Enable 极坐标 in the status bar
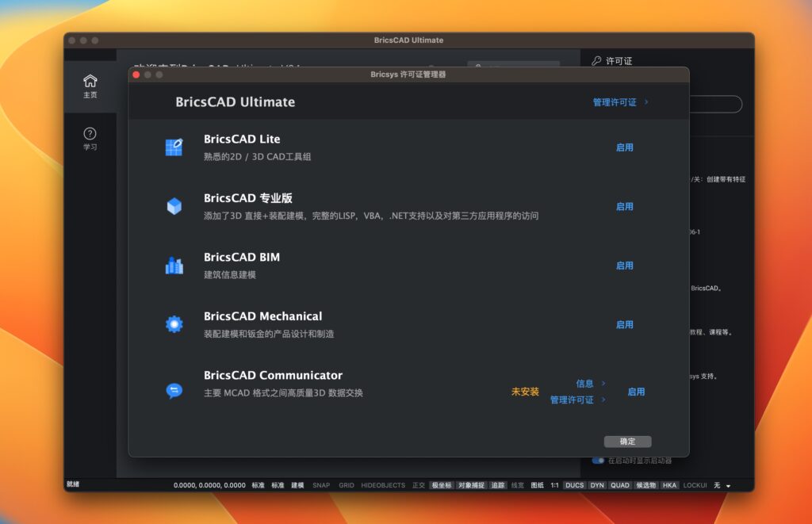Image resolution: width=812 pixels, height=524 pixels. click(442, 484)
